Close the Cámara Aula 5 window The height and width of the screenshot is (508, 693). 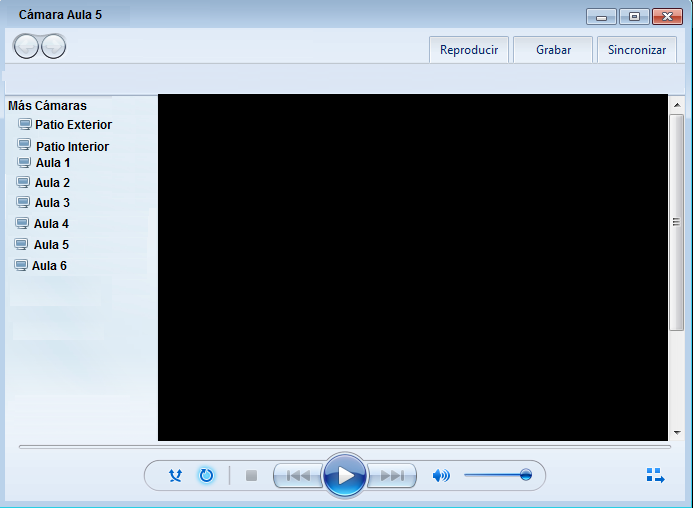click(667, 17)
